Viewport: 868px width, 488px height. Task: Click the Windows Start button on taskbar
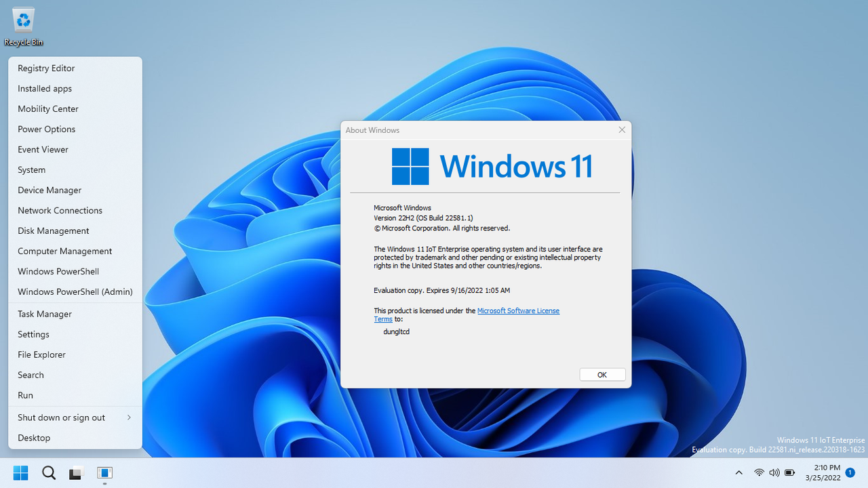[21, 472]
